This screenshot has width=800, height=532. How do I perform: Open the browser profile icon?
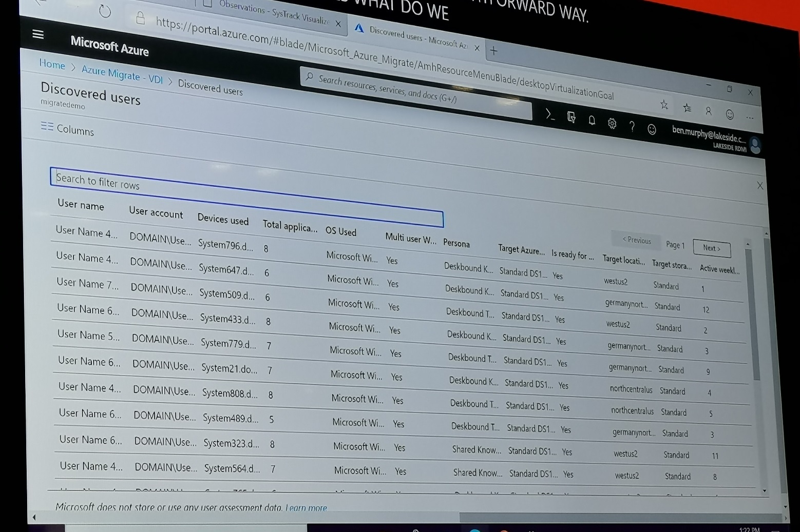pos(709,111)
